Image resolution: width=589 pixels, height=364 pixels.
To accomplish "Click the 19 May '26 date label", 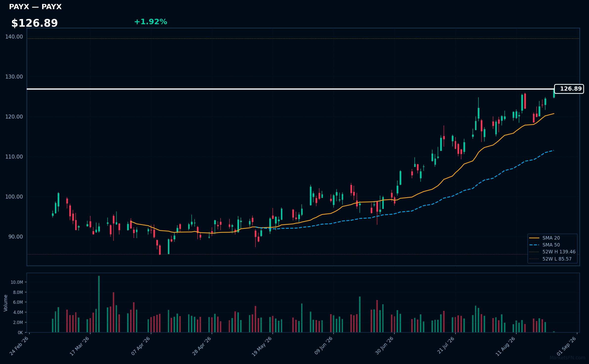I will [x=262, y=346].
